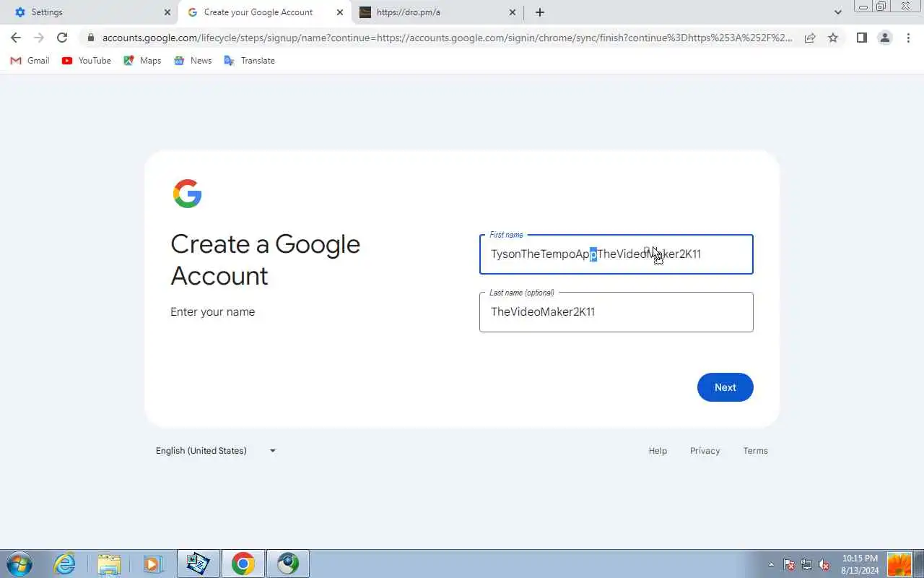Expand the English (United States) language dropdown
The width and height of the screenshot is (924, 578).
(x=216, y=451)
